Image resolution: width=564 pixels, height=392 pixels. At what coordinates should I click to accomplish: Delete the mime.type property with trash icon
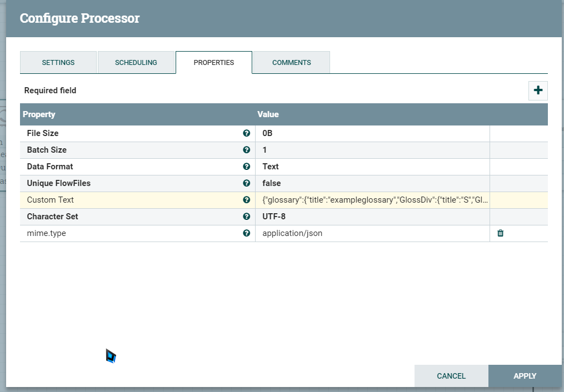[x=500, y=233]
